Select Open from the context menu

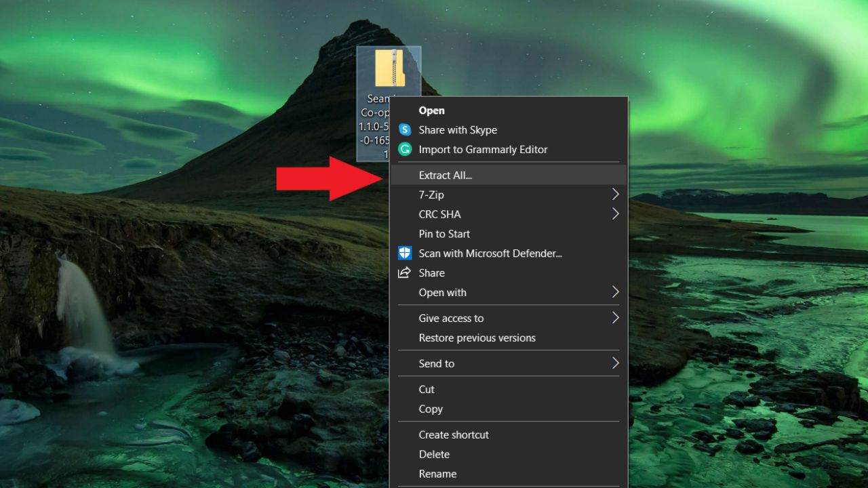click(x=432, y=110)
